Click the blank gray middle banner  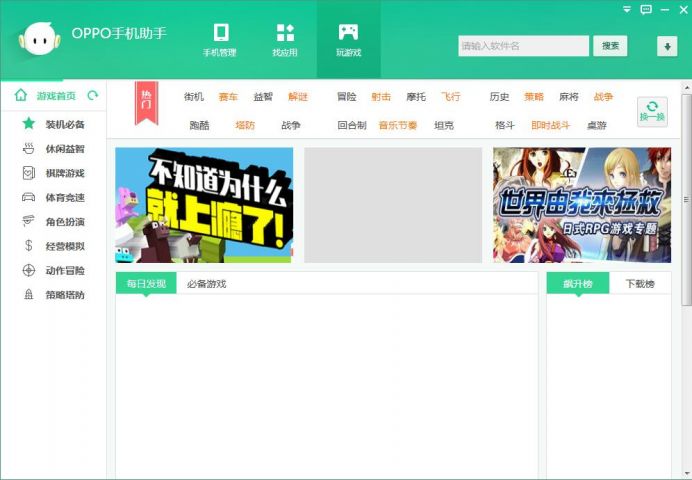(393, 205)
